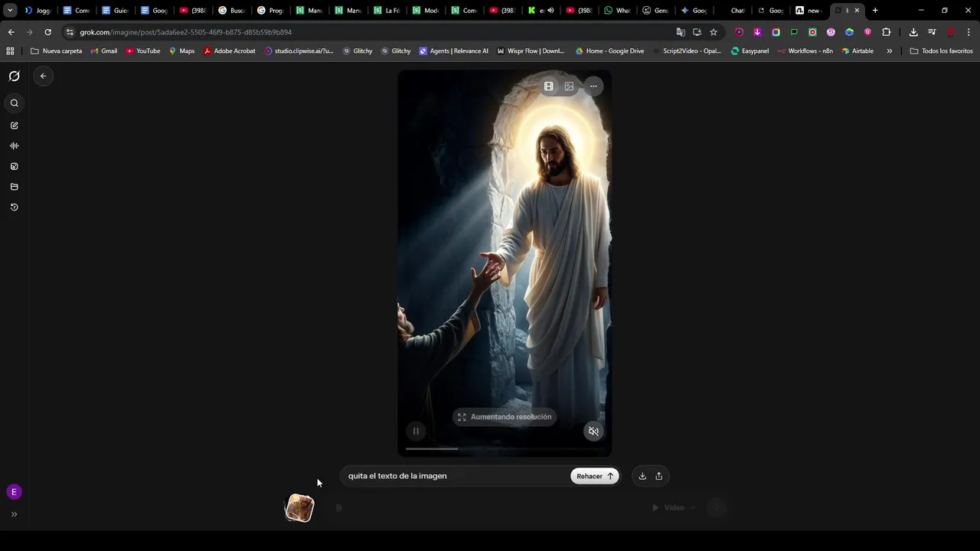Open Script2Video - Opal bookmark

point(686,51)
